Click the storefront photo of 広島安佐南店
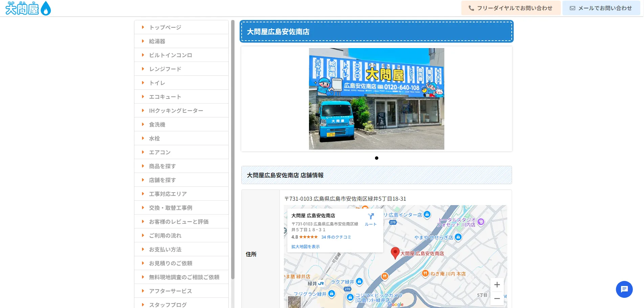 pyautogui.click(x=376, y=99)
